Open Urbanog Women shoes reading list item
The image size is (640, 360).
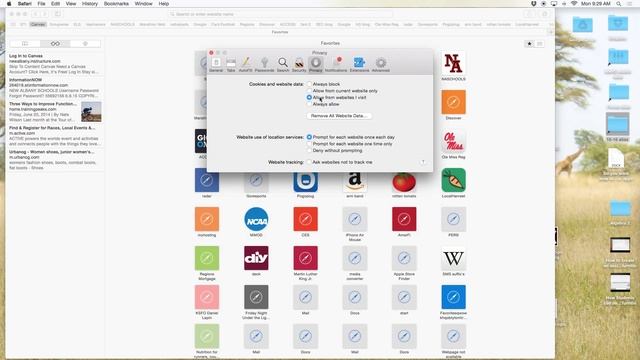pos(55,160)
